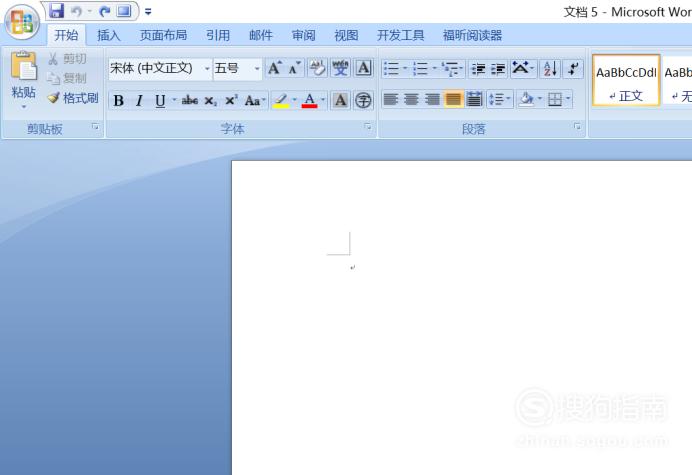Apply distributed alignment
This screenshot has height=475, width=692.
point(474,99)
